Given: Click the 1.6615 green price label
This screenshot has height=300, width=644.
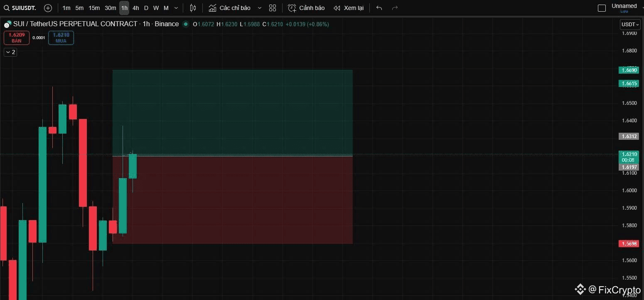Looking at the screenshot, I should click(x=629, y=84).
